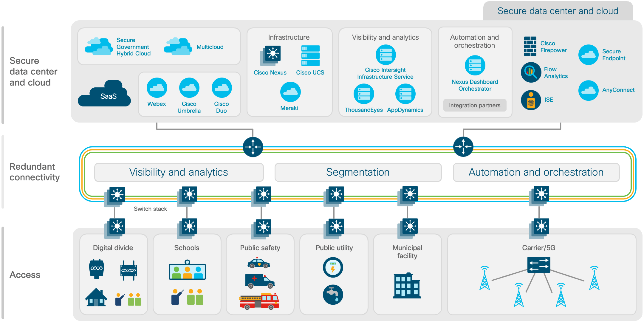
Task: Click the AnyConnect cloud icon
Action: [x=589, y=91]
